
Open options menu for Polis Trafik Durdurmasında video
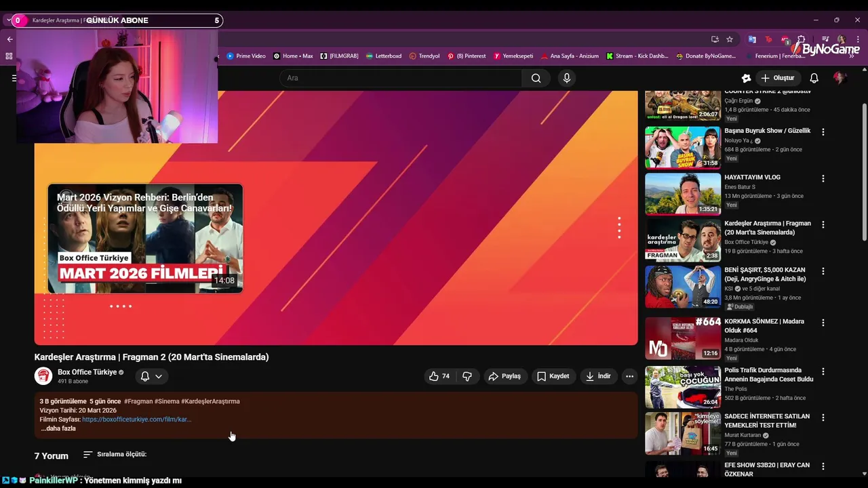[x=823, y=372]
